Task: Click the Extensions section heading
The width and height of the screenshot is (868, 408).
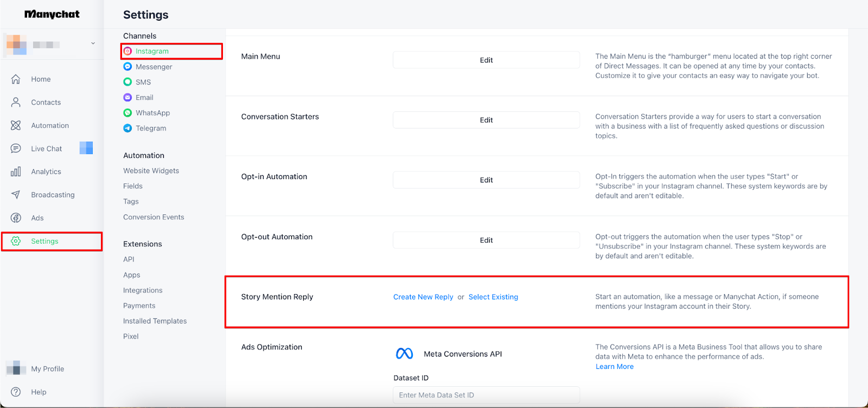Action: 143,244
